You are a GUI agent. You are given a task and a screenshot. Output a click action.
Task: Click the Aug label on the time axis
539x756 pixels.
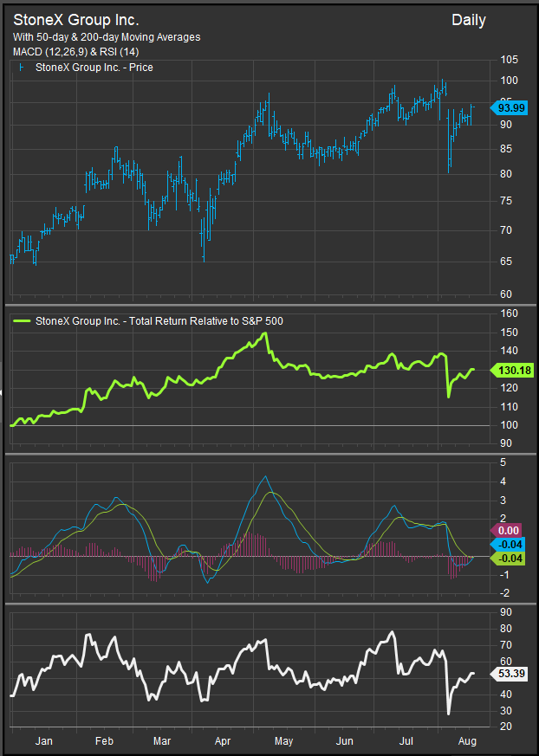[465, 741]
